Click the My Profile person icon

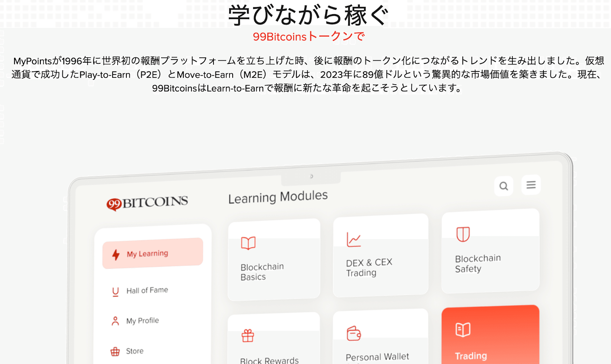(x=115, y=321)
